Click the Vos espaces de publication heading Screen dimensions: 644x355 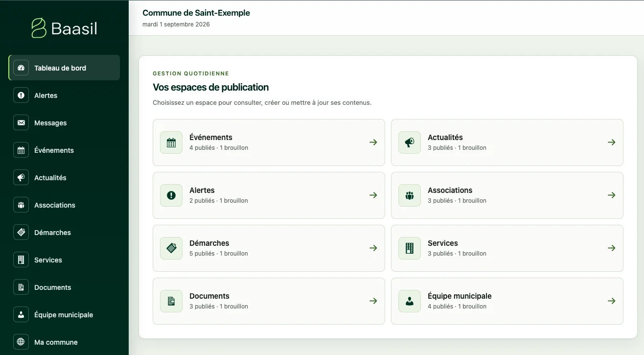click(x=211, y=88)
